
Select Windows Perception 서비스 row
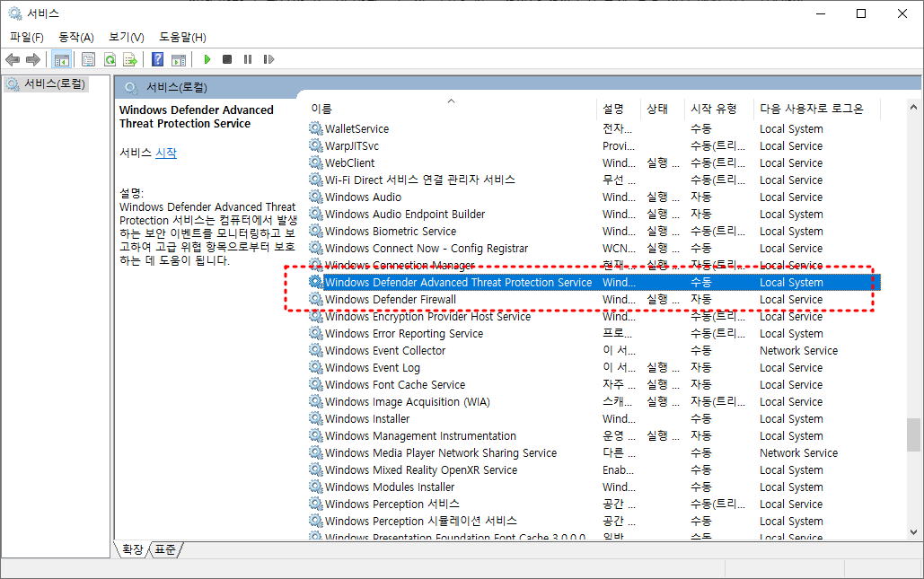594,504
